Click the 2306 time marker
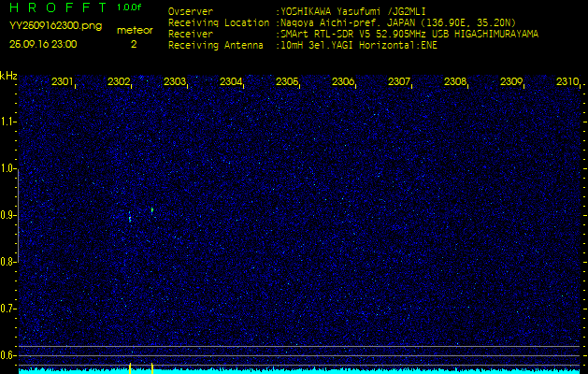The width and height of the screenshot is (588, 374). coord(343,81)
